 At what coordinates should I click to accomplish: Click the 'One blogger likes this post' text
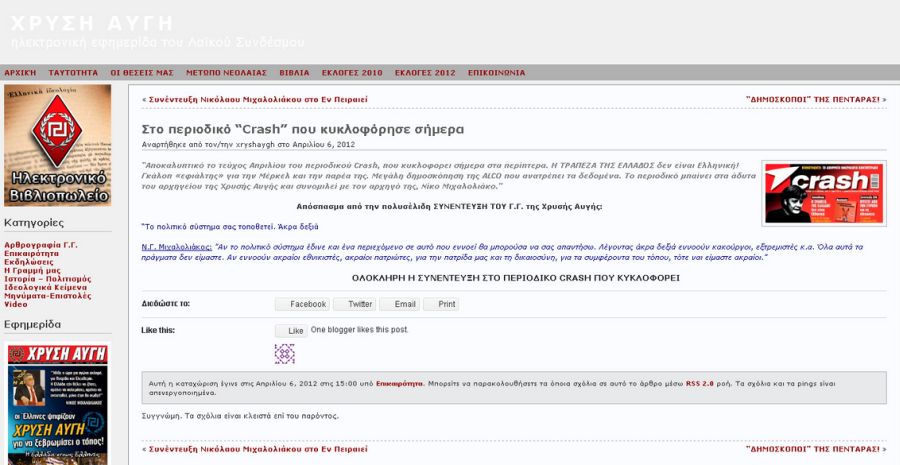pos(359,330)
